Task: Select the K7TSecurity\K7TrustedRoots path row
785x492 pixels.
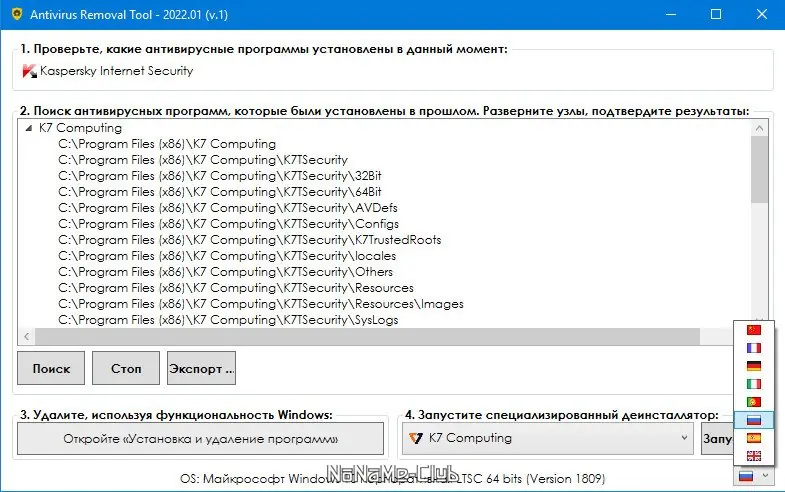Action: pos(249,240)
